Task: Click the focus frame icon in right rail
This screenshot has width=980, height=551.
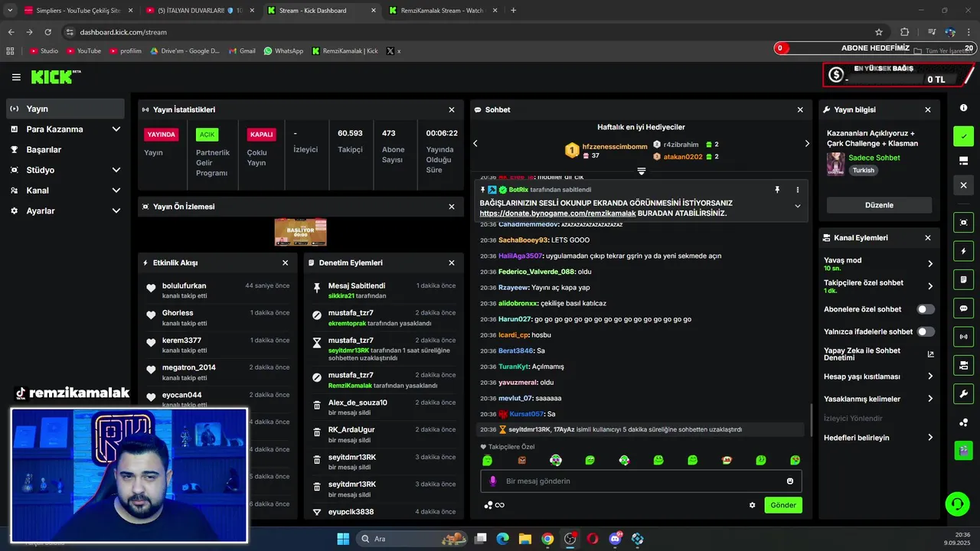Action: click(x=964, y=222)
